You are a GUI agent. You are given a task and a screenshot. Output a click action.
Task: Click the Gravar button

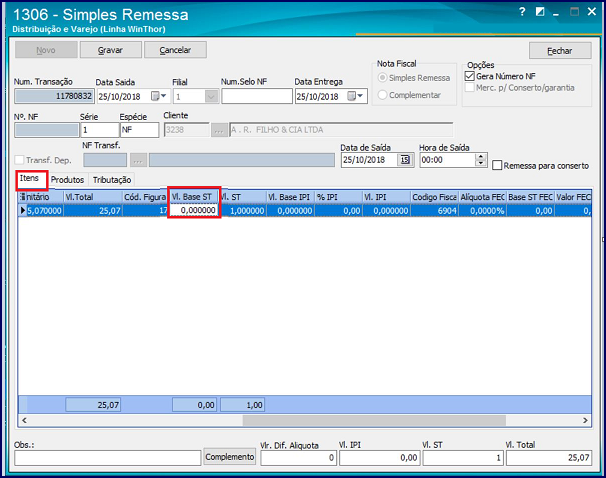111,50
